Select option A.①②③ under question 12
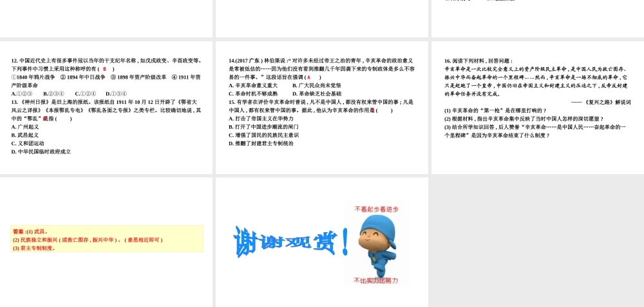 pyautogui.click(x=22, y=94)
